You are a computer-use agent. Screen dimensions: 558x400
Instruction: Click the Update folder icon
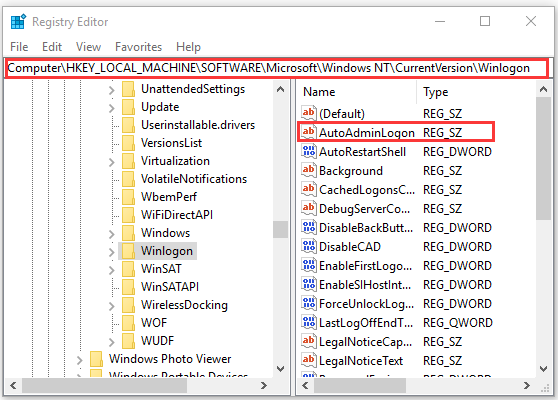click(128, 107)
